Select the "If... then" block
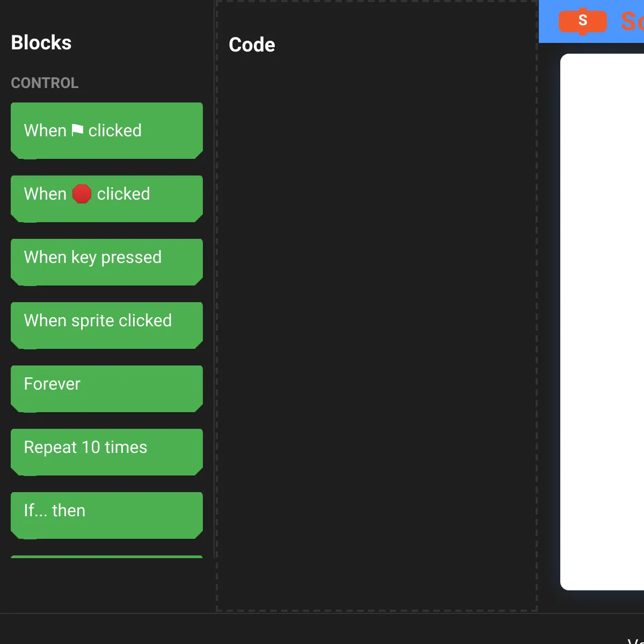644x644 pixels. tap(106, 514)
